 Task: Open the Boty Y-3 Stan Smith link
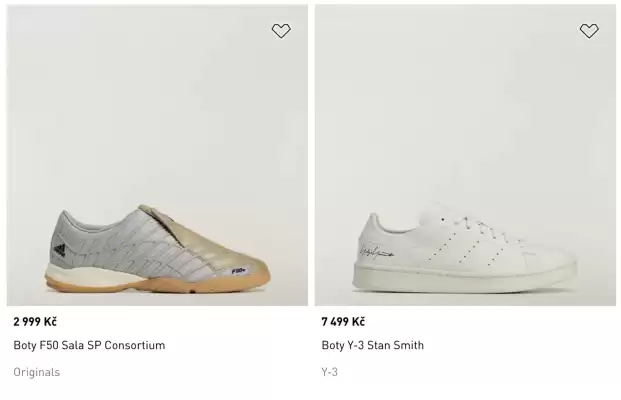tap(372, 345)
